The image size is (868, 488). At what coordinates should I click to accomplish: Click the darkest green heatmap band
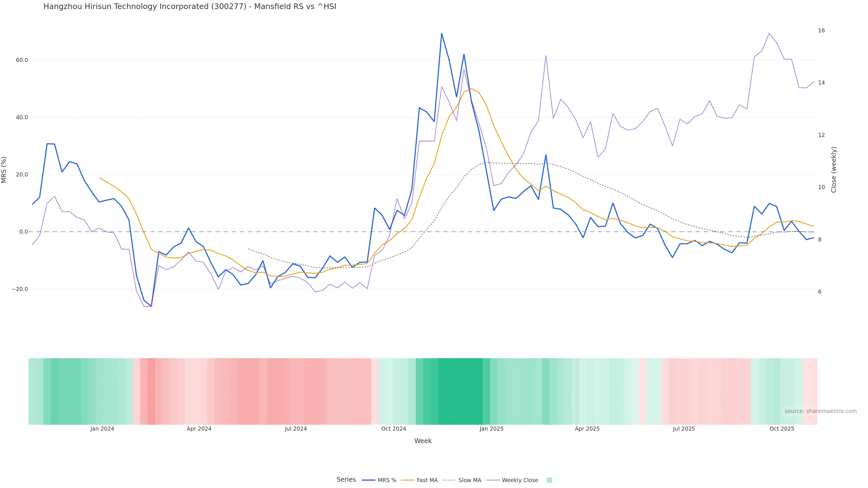tap(460, 391)
